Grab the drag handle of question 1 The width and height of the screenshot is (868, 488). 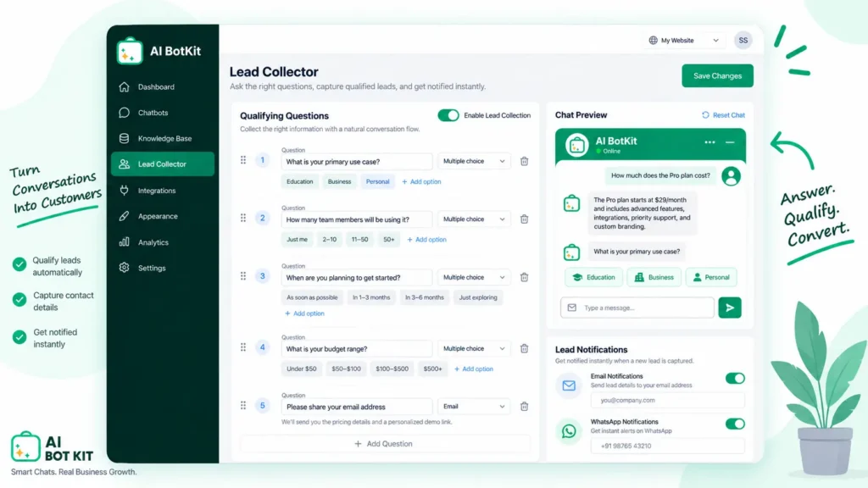pyautogui.click(x=243, y=160)
